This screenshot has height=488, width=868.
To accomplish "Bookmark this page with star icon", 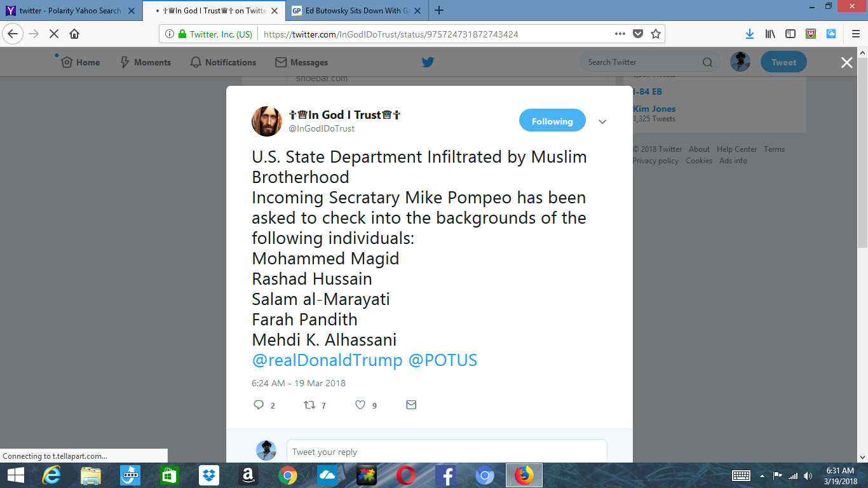I will click(x=656, y=34).
